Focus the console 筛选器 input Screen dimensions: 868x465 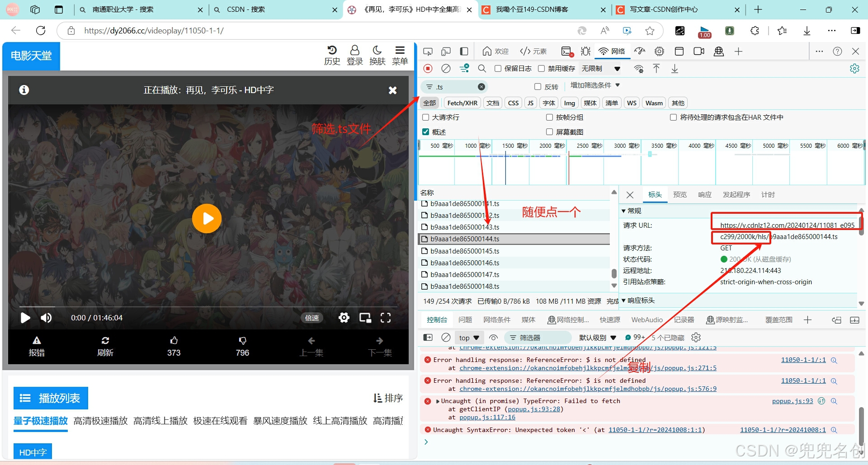pos(538,338)
